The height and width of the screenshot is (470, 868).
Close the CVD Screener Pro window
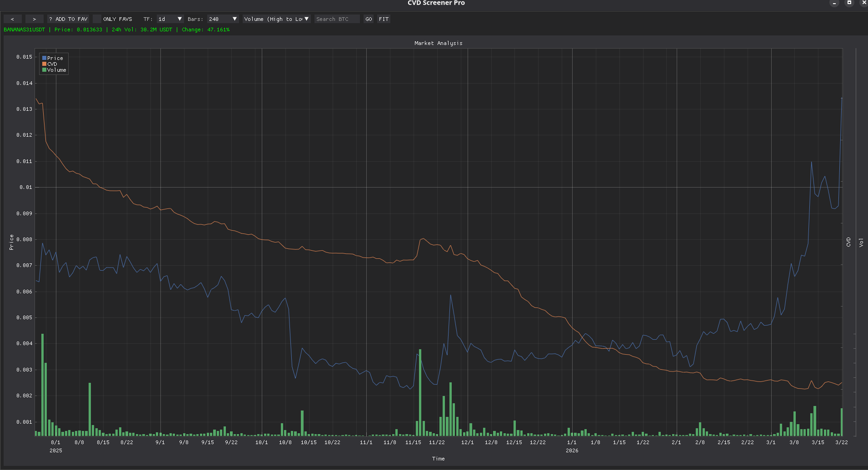pyautogui.click(x=863, y=3)
